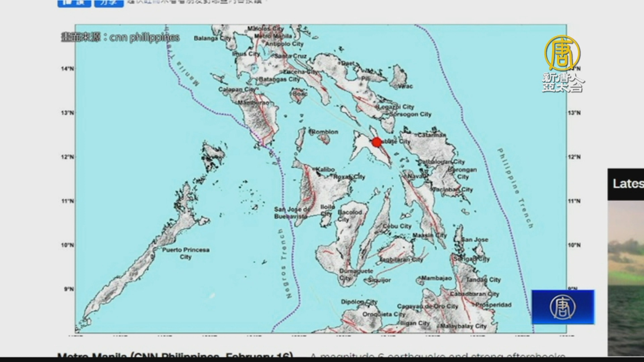Click the landscape thumbnail in the sidebar

click(x=626, y=278)
